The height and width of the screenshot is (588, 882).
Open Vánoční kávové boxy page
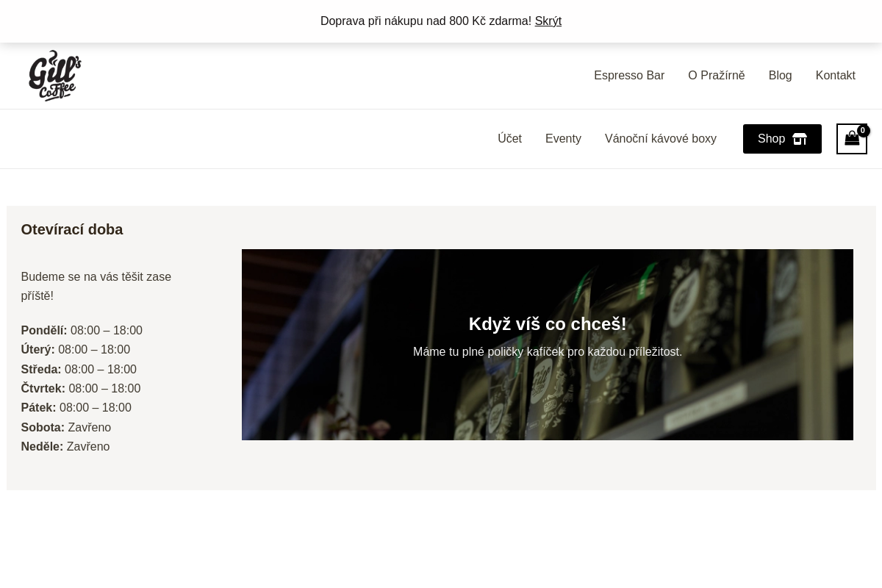(661, 139)
